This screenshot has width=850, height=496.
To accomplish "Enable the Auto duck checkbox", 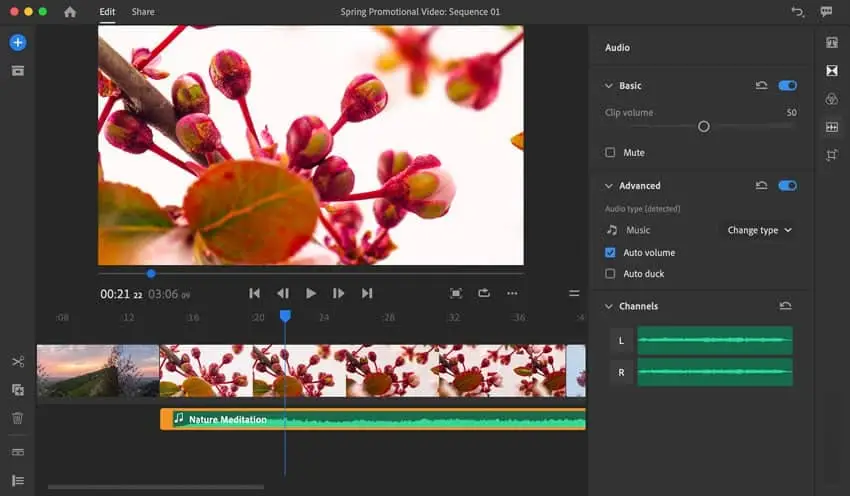I will pos(610,274).
